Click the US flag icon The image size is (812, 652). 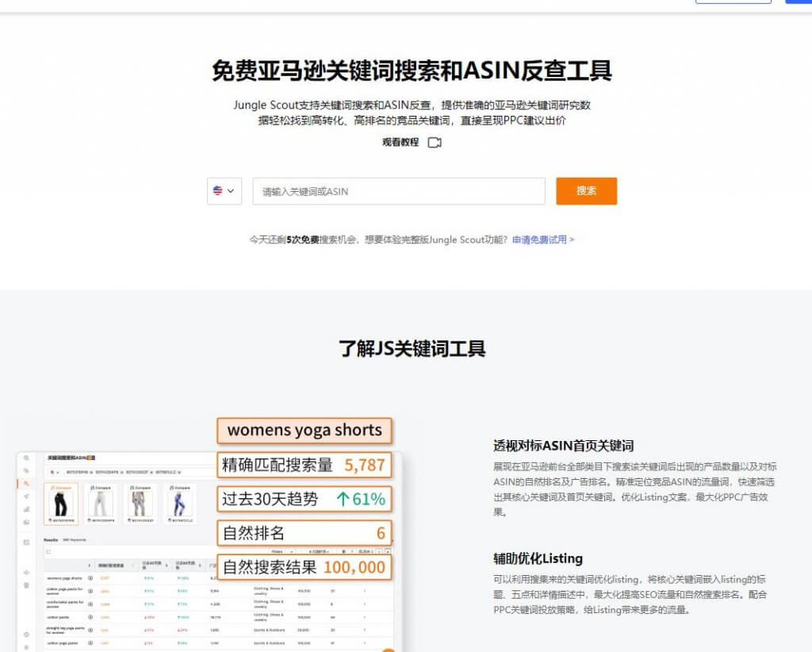point(217,190)
